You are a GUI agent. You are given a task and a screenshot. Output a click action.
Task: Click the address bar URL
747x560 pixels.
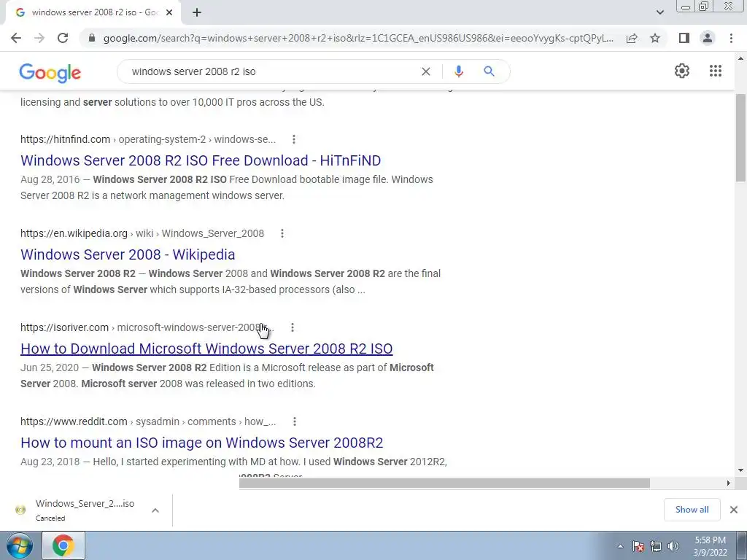[358, 38]
